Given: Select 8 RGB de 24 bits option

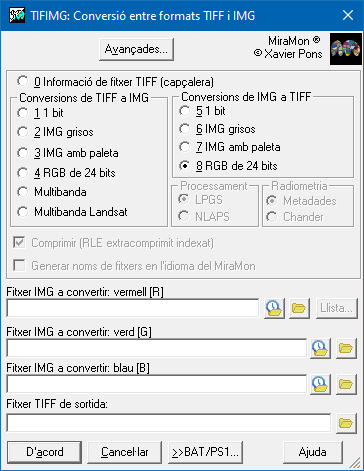Looking at the screenshot, I should point(228,166).
